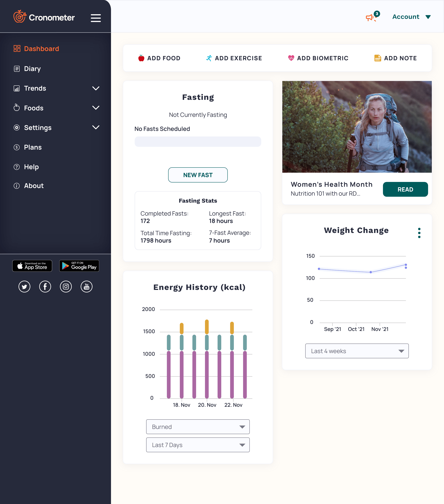Expand the Trends sidebar submenu

(x=95, y=88)
